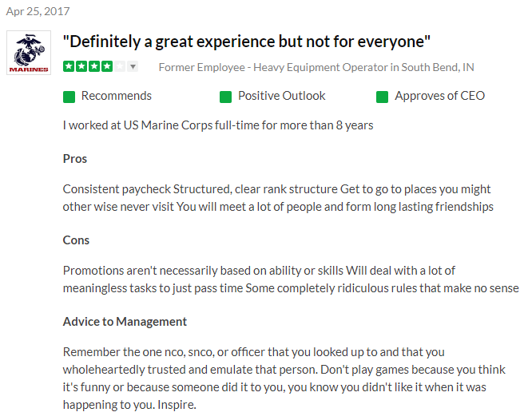Click the Pros heading
This screenshot has width=528, height=420.
click(75, 158)
